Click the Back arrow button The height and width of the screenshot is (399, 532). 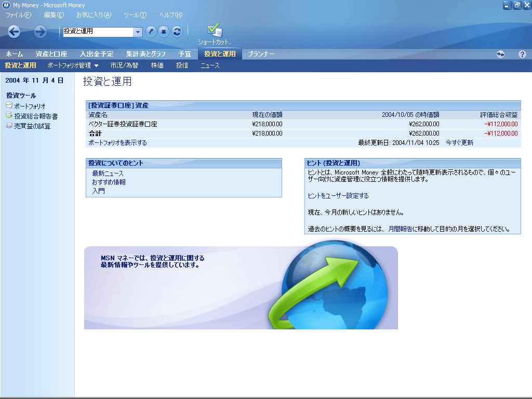pos(14,32)
